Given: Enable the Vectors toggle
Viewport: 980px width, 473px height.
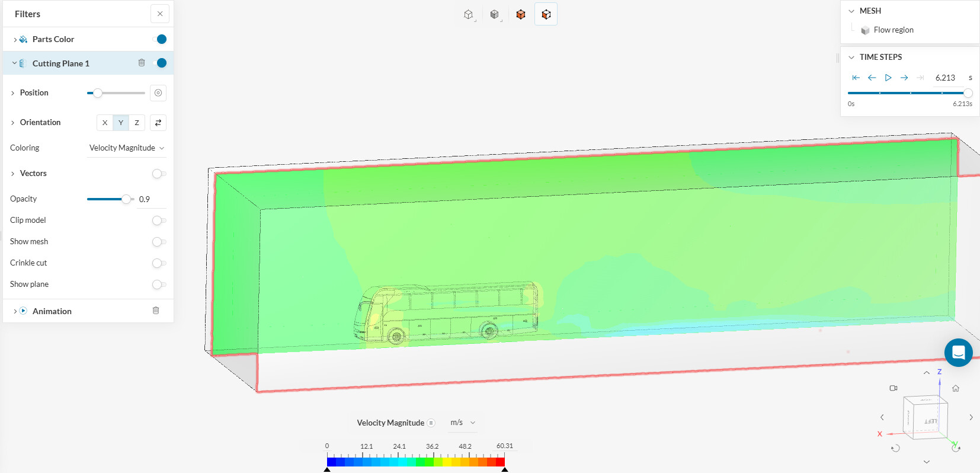Looking at the screenshot, I should (159, 174).
